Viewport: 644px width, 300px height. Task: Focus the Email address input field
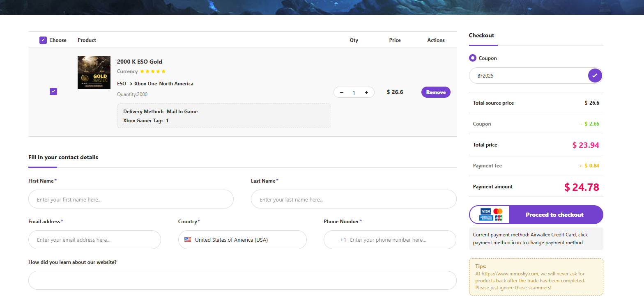pos(94,240)
